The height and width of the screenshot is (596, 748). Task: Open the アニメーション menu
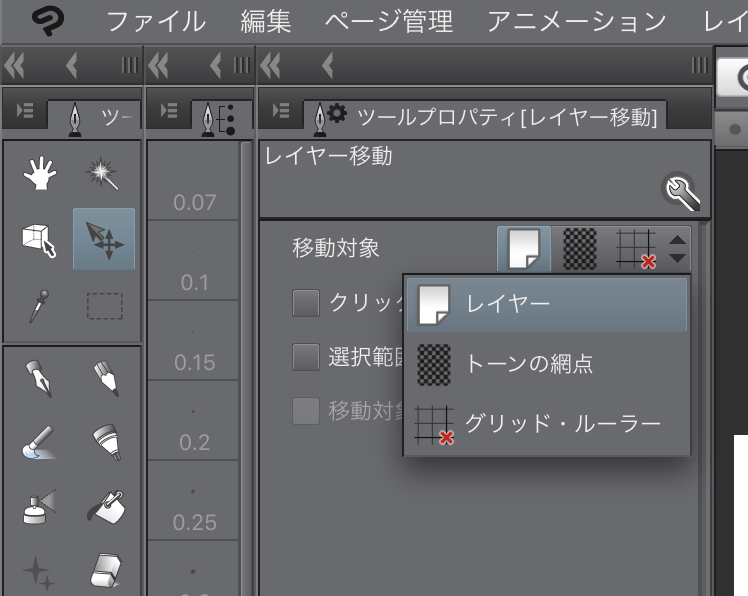[x=576, y=22]
